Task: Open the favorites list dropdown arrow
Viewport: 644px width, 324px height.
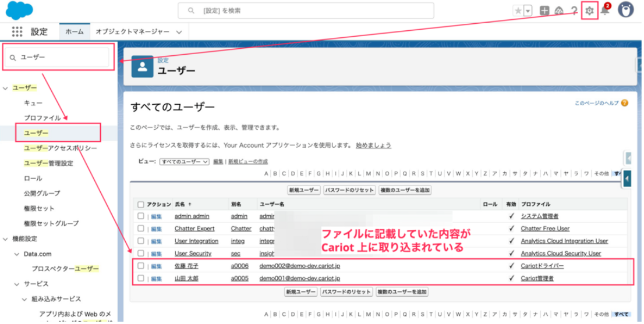Action: pos(528,11)
